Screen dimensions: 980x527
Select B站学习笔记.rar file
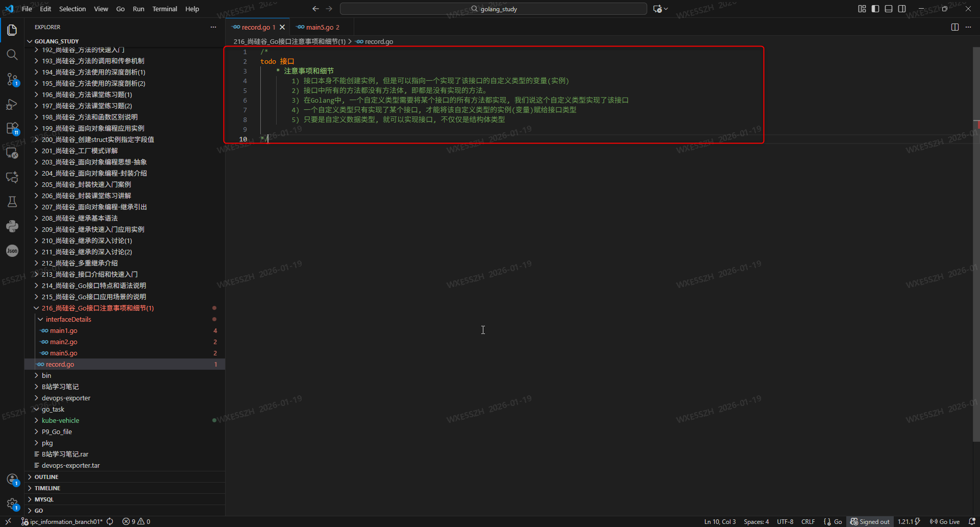tap(65, 454)
